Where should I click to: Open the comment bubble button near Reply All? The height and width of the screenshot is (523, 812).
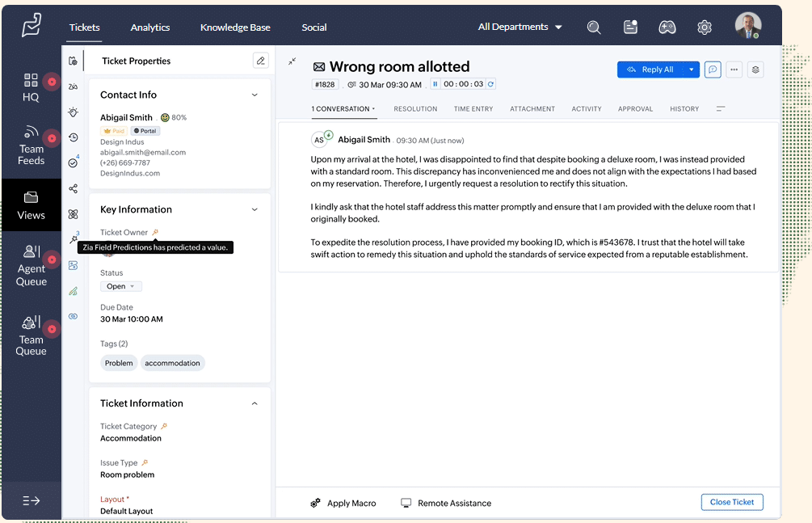713,70
